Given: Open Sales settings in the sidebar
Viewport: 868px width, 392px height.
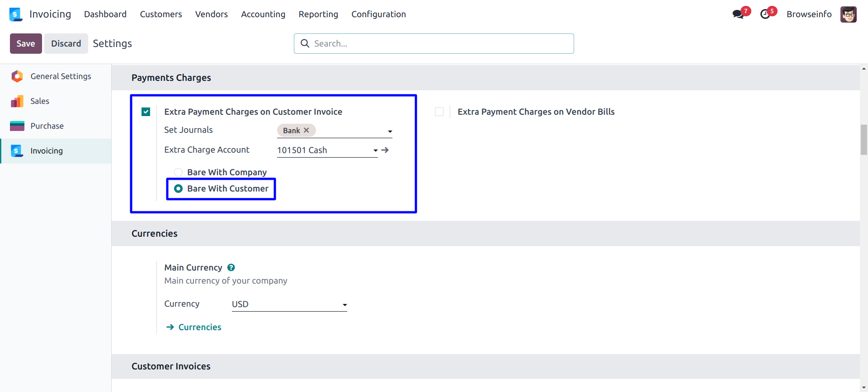Looking at the screenshot, I should 40,101.
